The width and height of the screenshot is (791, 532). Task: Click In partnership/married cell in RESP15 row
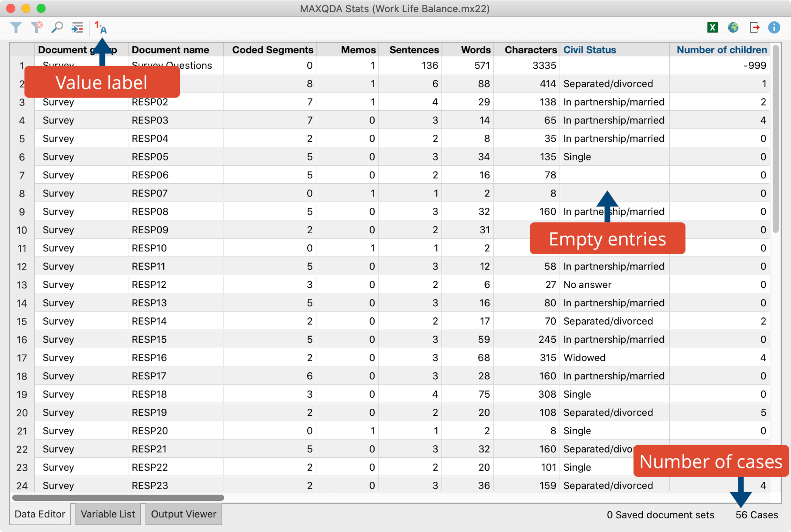click(614, 340)
